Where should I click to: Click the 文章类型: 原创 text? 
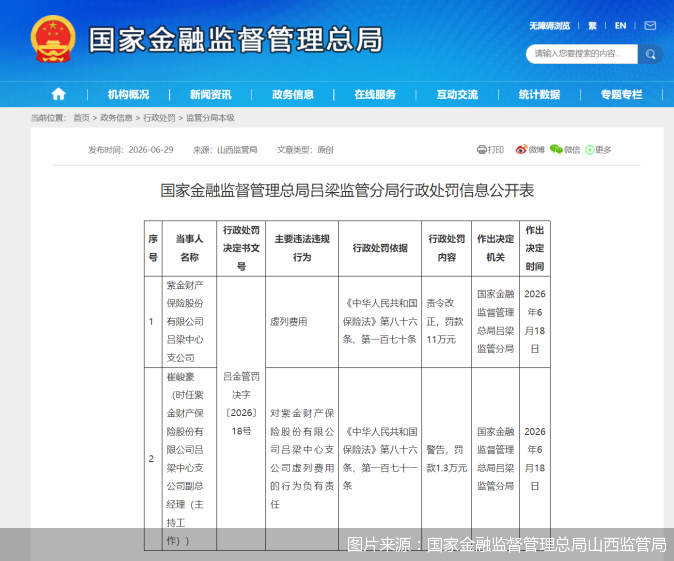pyautogui.click(x=305, y=150)
